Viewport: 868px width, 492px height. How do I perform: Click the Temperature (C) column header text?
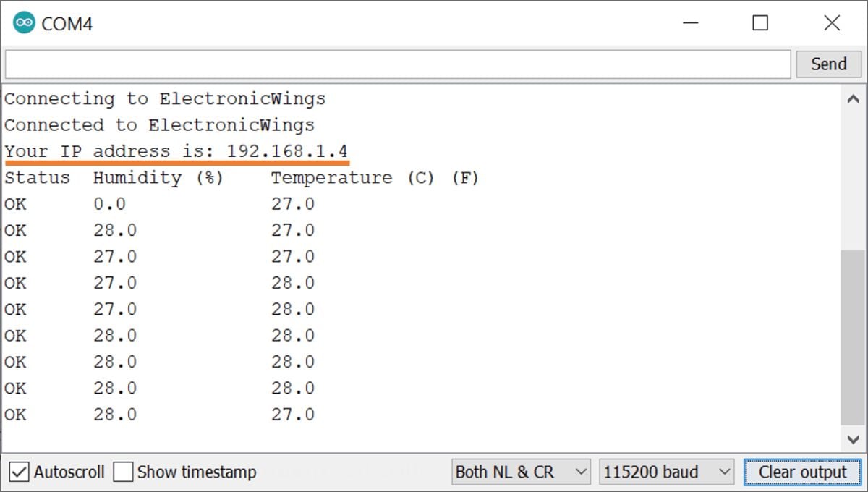tap(352, 178)
